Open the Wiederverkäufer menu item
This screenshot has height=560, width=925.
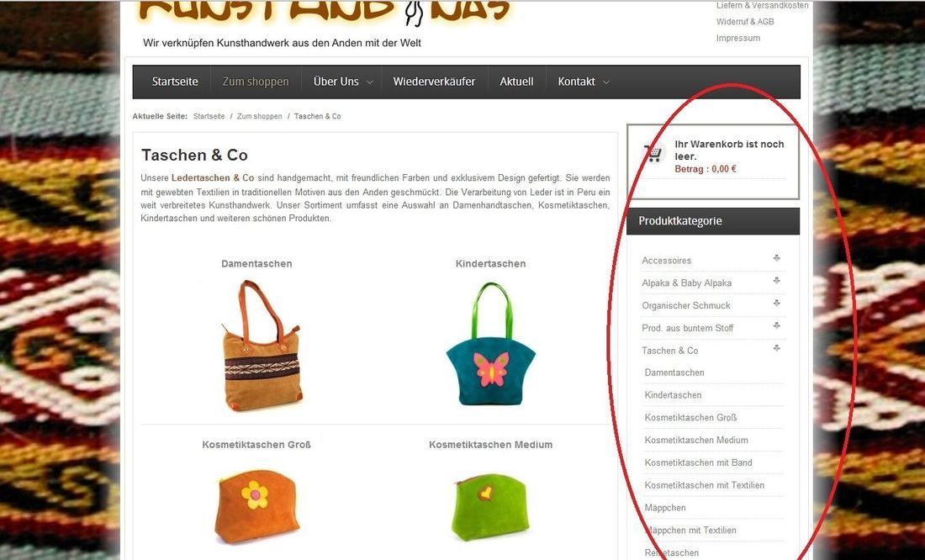434,82
